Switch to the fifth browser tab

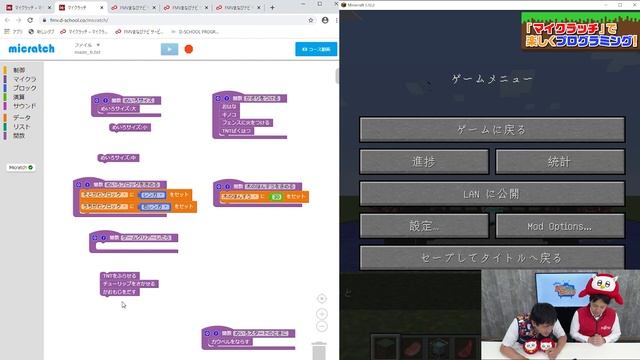(x=238, y=7)
